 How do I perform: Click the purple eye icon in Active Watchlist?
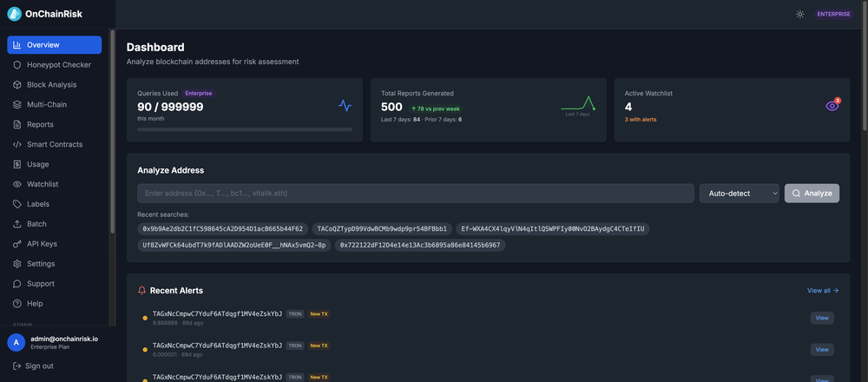(x=832, y=106)
